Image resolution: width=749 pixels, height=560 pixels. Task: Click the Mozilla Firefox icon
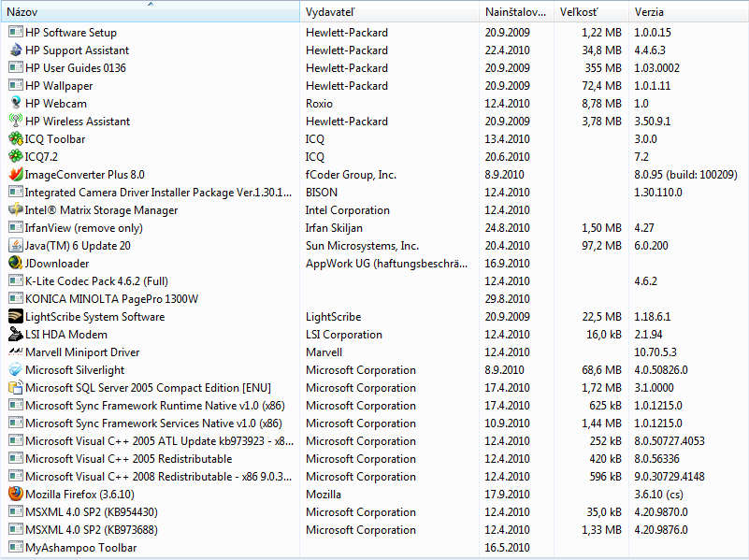point(16,494)
